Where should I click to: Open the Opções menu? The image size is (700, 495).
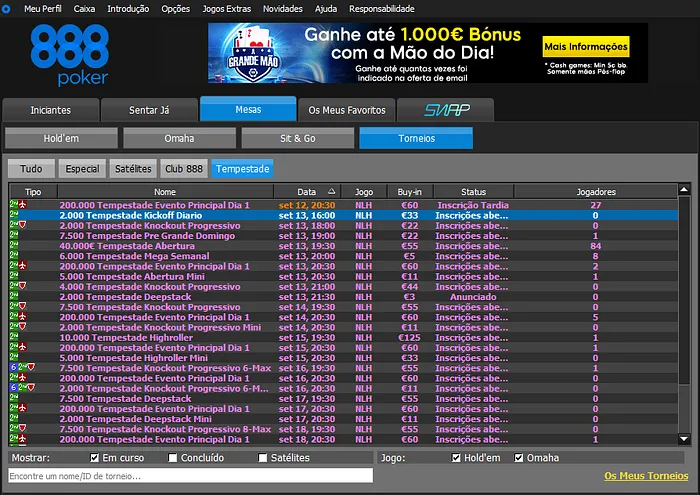(175, 8)
